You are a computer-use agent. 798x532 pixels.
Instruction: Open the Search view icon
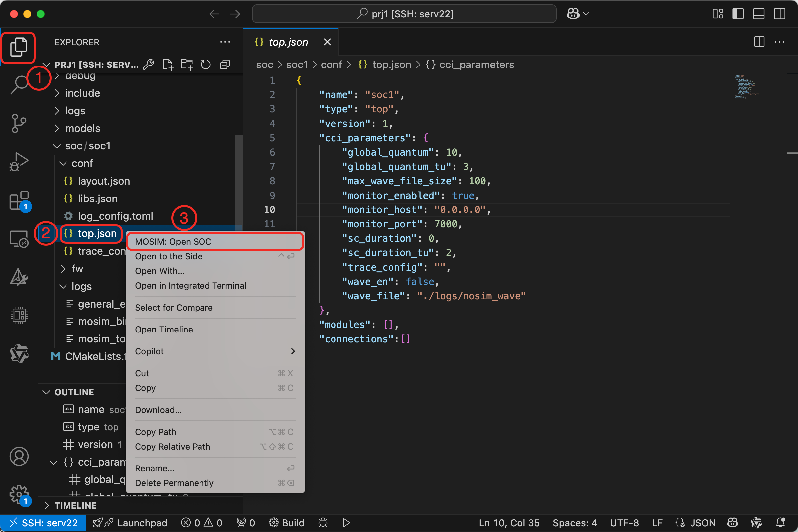tap(19, 85)
